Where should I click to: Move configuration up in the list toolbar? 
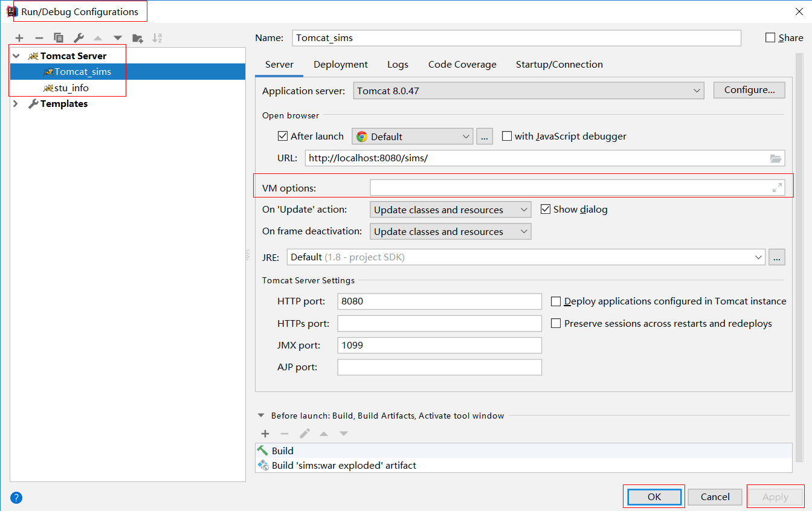pos(98,38)
